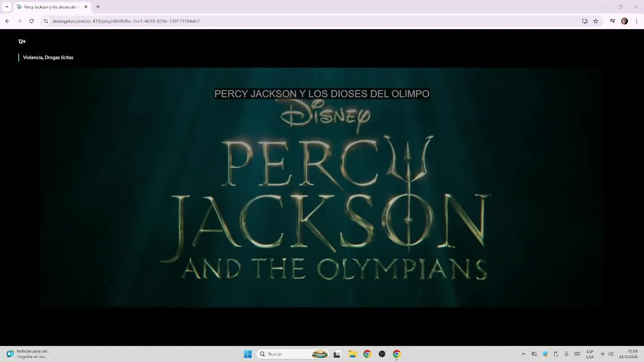Screen dimensions: 644x362
Task: Open File Explorer from the taskbar
Action: coord(352,354)
